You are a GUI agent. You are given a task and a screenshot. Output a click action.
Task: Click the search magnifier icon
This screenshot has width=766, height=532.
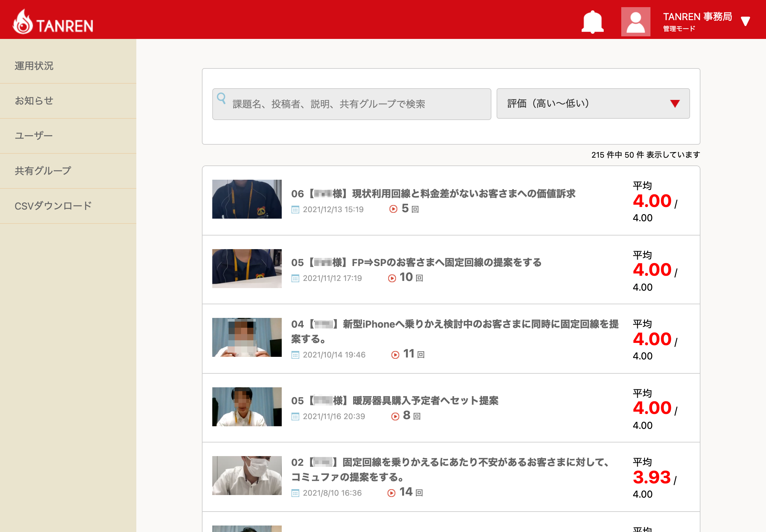click(x=221, y=98)
